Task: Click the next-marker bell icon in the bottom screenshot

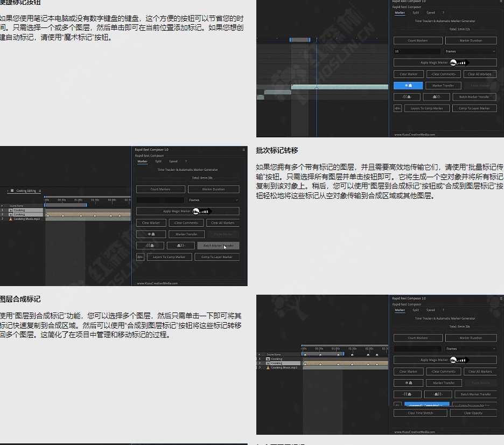Action: [438, 394]
